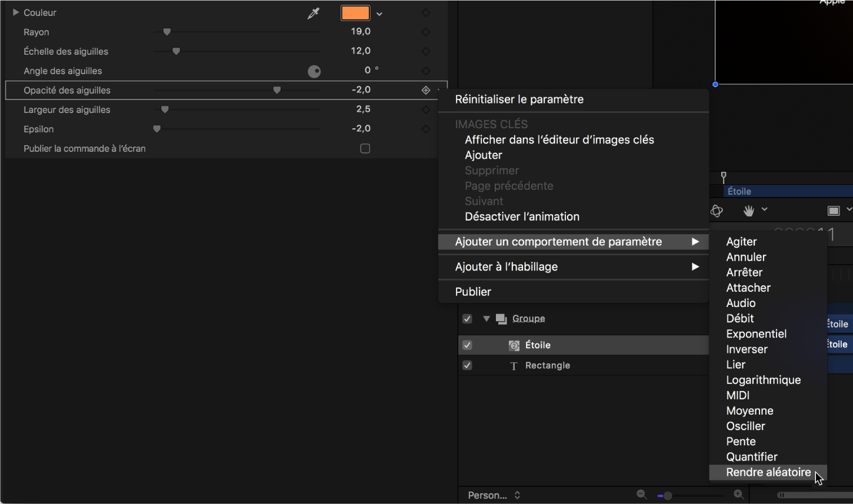
Task: Pick the Couleur eyedropper tool
Action: (x=313, y=14)
